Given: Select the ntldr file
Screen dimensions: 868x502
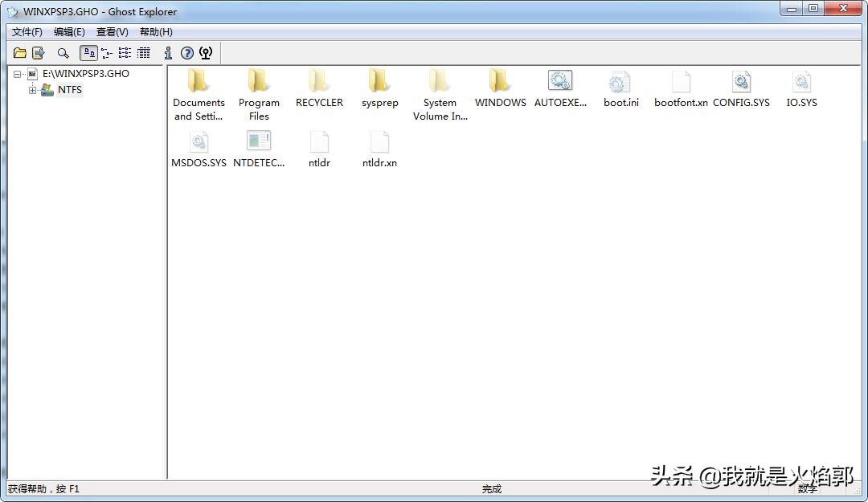Looking at the screenshot, I should pos(319,149).
